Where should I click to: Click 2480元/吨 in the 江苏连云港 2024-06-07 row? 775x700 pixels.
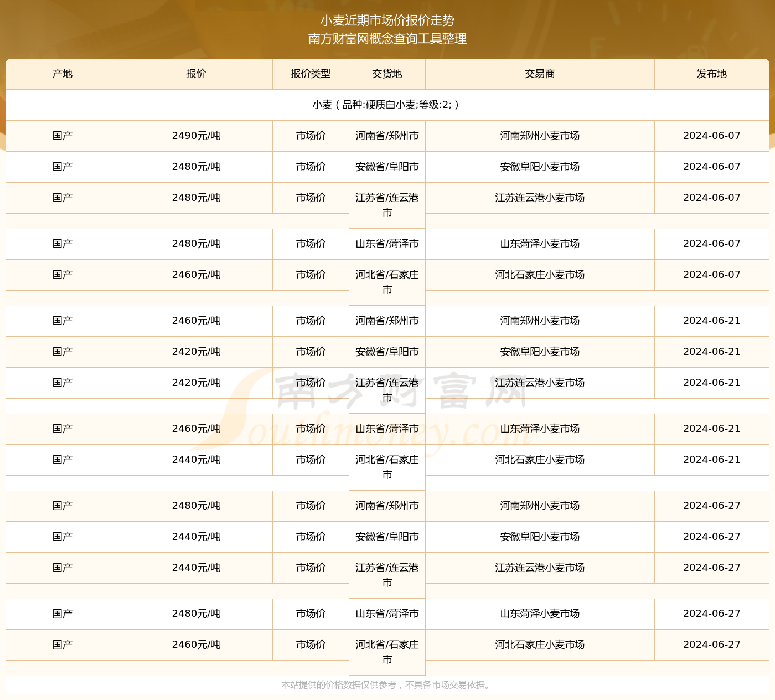point(196,198)
